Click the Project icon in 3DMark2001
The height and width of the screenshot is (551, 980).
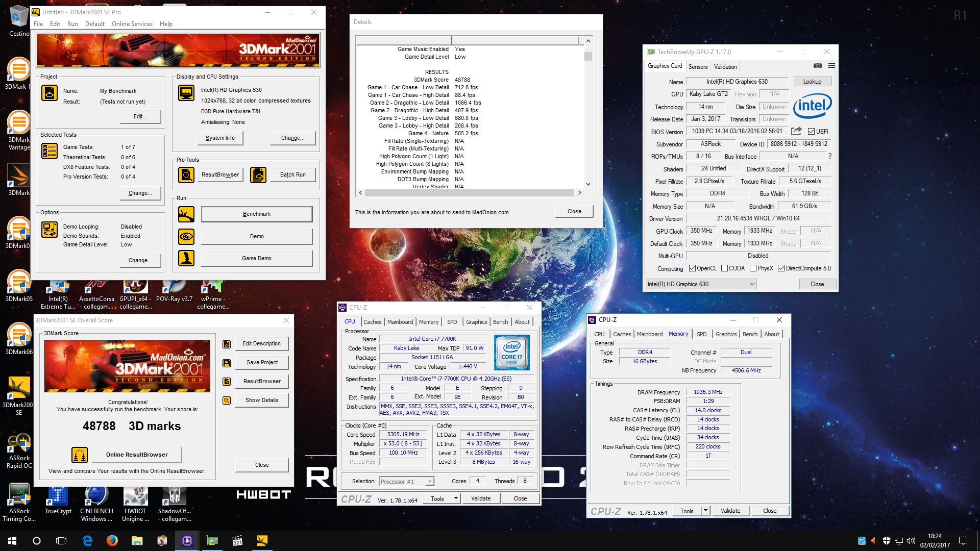click(50, 93)
